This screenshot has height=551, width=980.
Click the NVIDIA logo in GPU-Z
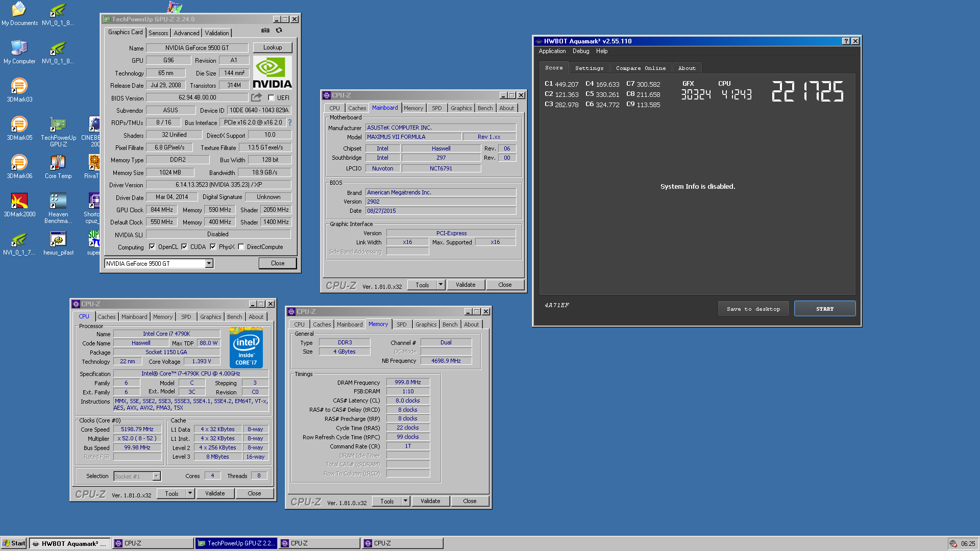click(x=273, y=72)
